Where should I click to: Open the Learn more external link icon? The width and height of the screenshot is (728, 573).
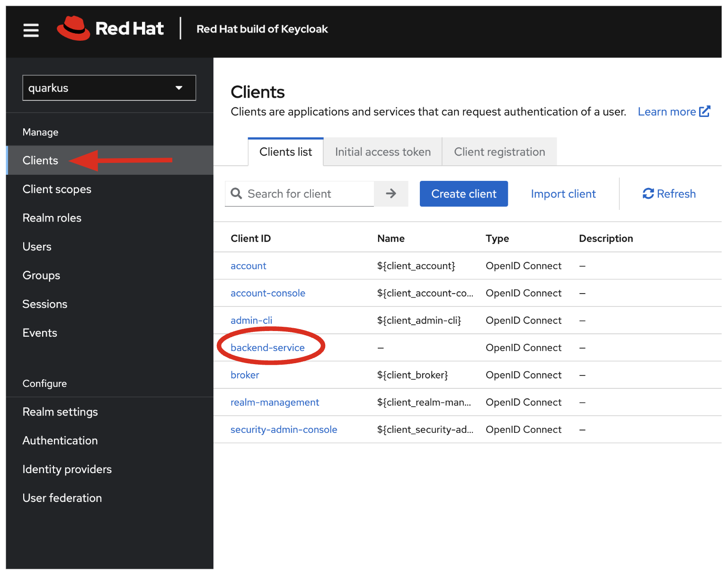(x=705, y=112)
